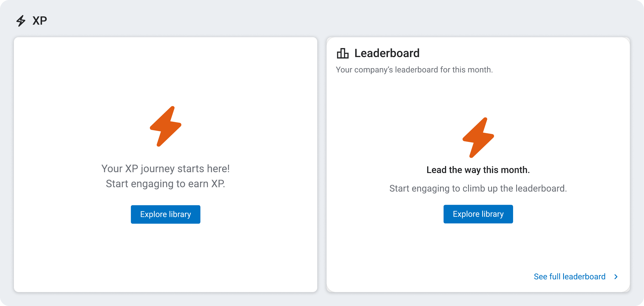Click the company's leaderboard subtitle text

pyautogui.click(x=414, y=70)
